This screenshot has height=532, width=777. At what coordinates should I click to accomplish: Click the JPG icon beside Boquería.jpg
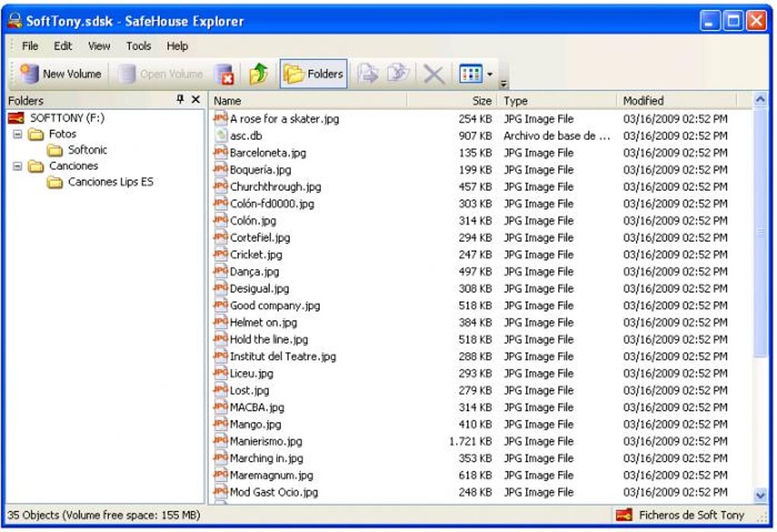coord(220,169)
